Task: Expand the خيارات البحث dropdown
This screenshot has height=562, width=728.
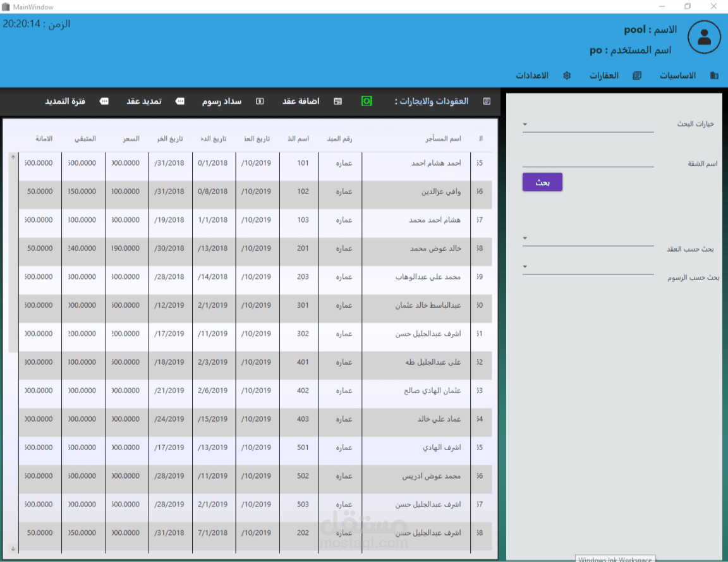Action: (x=588, y=125)
